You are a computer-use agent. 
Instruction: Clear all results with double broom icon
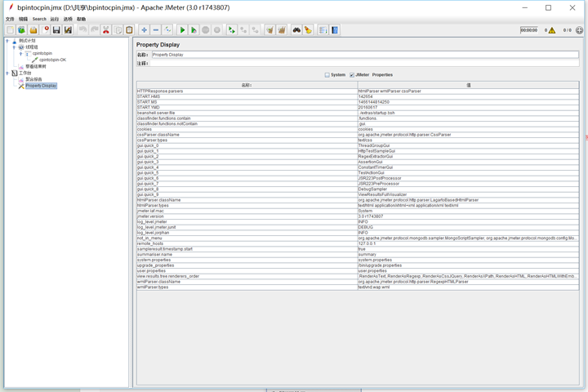[x=282, y=30]
